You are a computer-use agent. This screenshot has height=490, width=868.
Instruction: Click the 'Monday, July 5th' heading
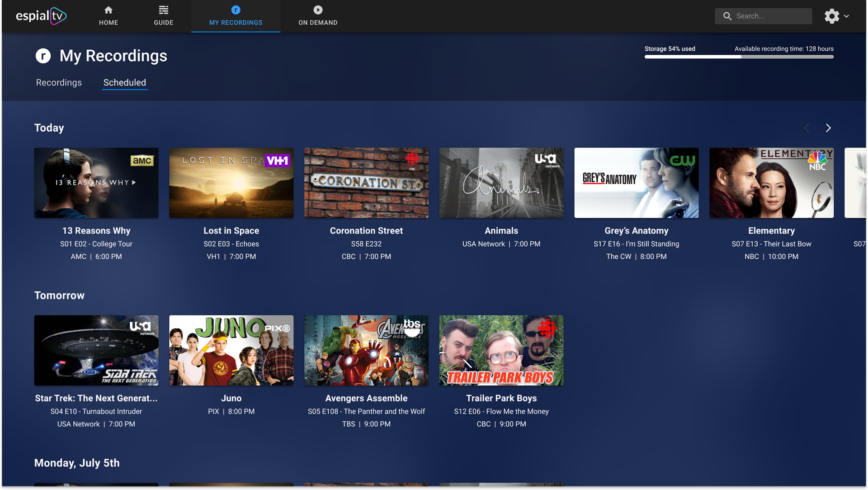(77, 463)
